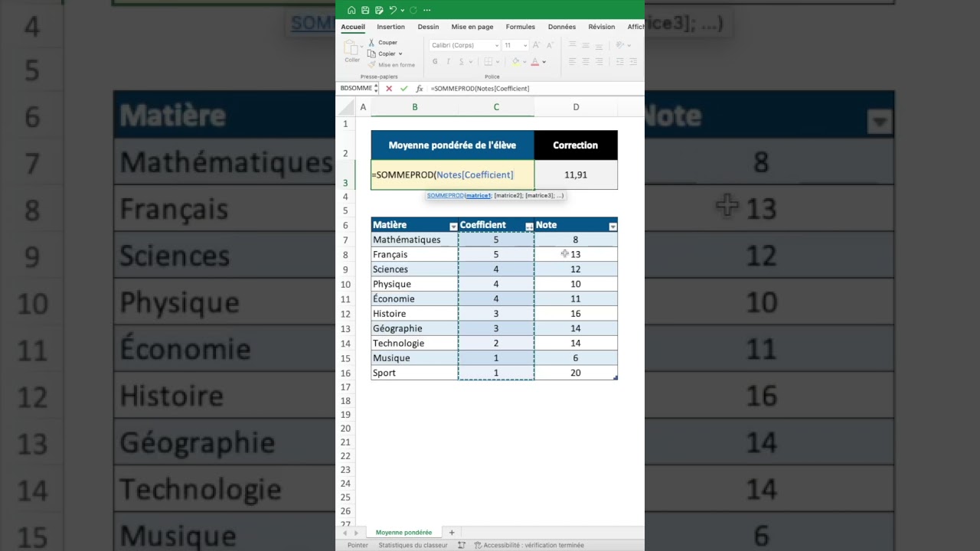Click in the formula bar text
The image size is (980, 551).
pyautogui.click(x=480, y=89)
